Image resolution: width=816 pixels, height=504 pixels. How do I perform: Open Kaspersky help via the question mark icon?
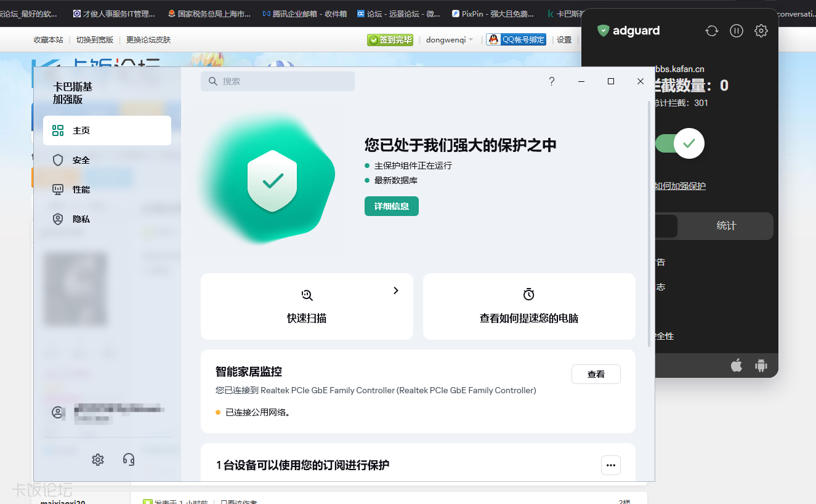coord(551,81)
